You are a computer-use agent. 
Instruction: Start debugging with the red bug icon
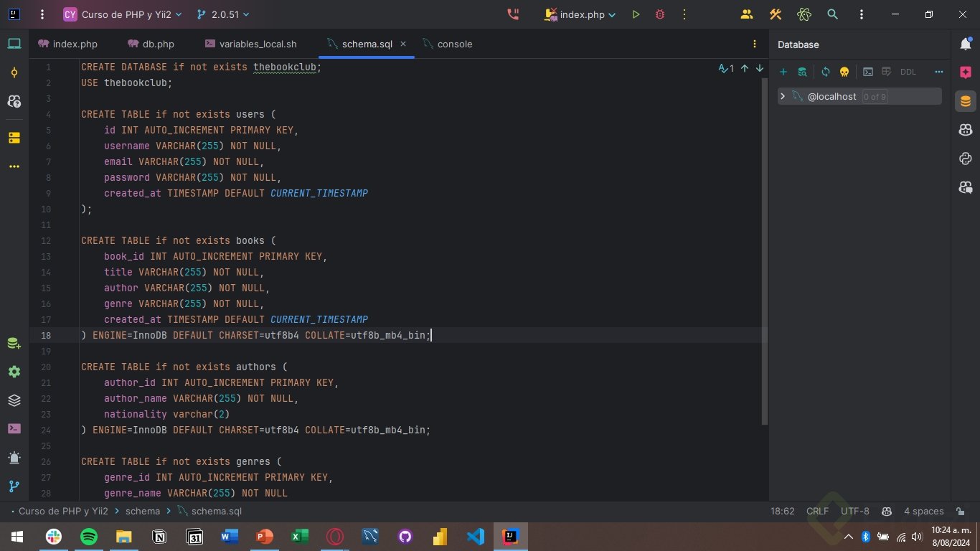(660, 14)
